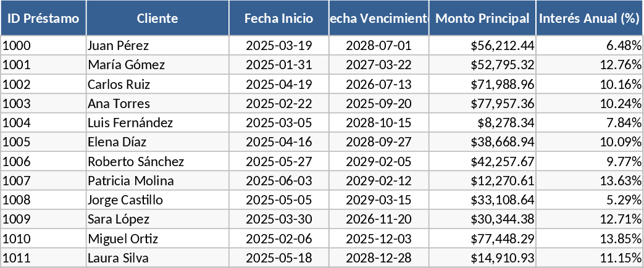Select the Interés Anual (%) header
Viewport: 644px width, 268px height.
(x=589, y=19)
